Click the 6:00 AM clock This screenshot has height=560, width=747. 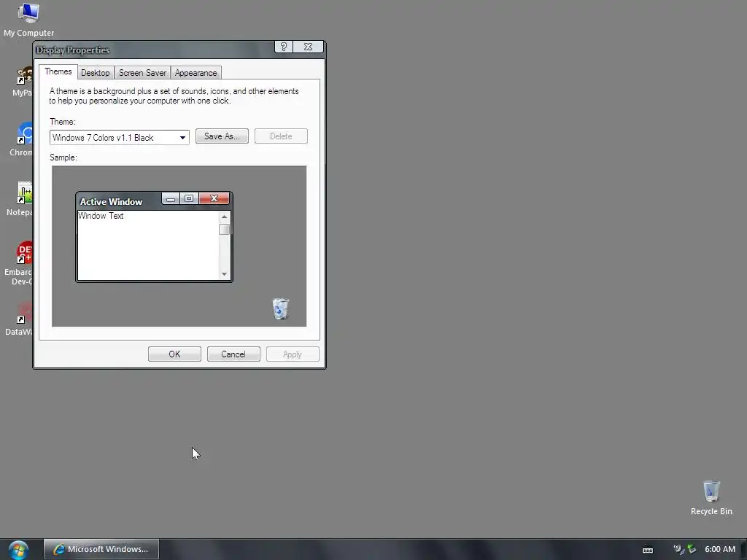720,549
